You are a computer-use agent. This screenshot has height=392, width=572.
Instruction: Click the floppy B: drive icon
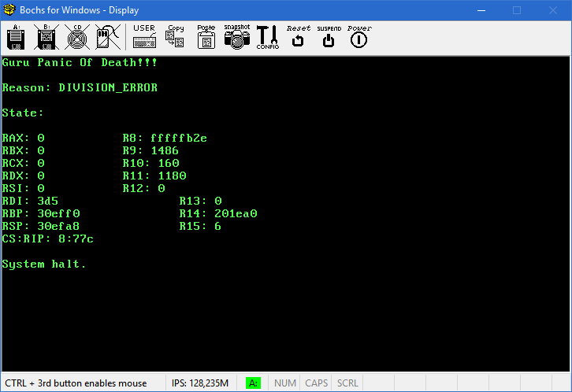click(x=46, y=37)
